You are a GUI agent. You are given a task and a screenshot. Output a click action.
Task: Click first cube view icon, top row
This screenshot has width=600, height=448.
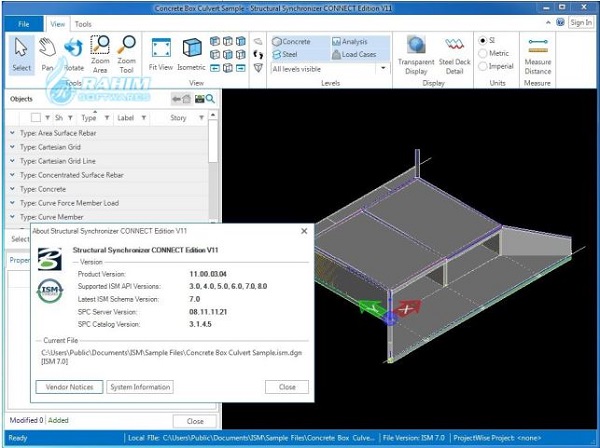[x=215, y=41]
